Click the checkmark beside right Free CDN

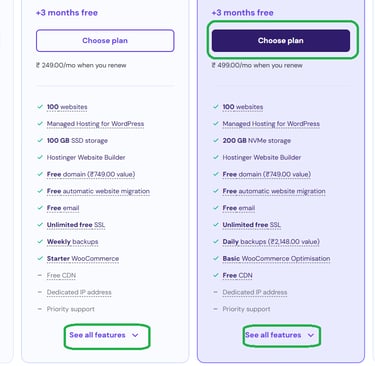point(216,275)
